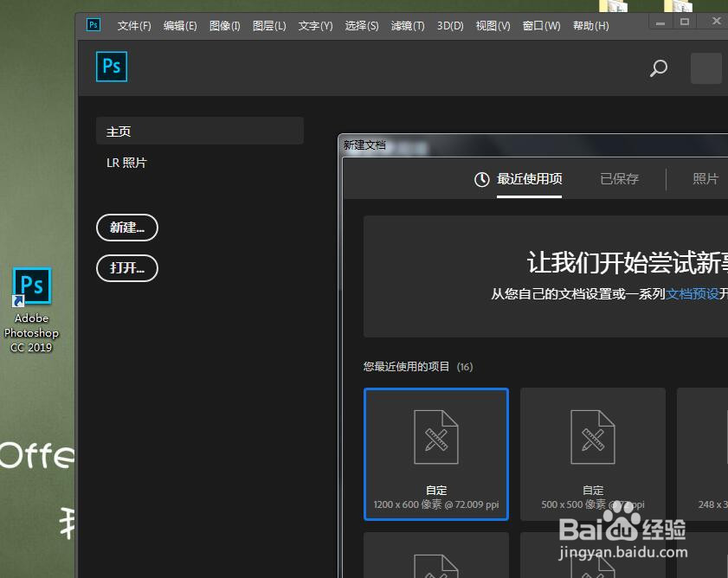This screenshot has height=578, width=728.
Task: Click the 新建 button
Action: [x=126, y=228]
